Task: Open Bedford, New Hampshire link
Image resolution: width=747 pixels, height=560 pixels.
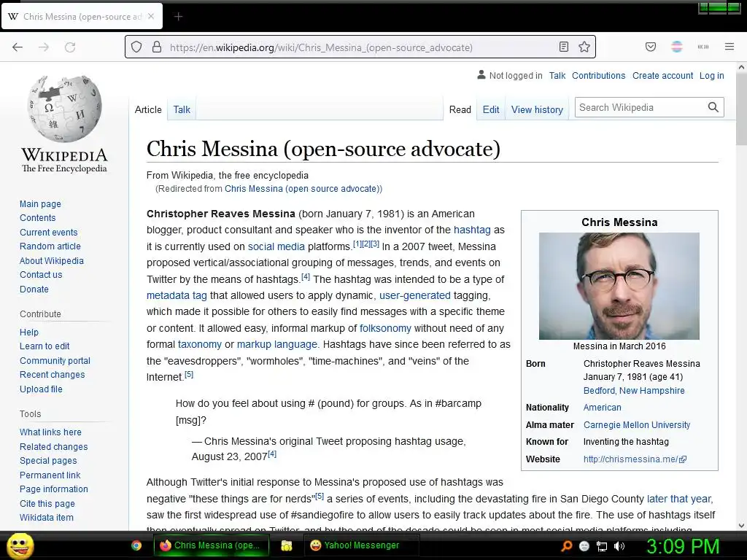Action: 634,391
